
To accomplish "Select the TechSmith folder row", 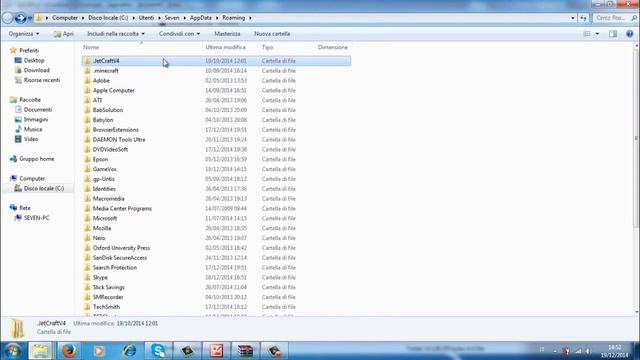I will pyautogui.click(x=216, y=307).
